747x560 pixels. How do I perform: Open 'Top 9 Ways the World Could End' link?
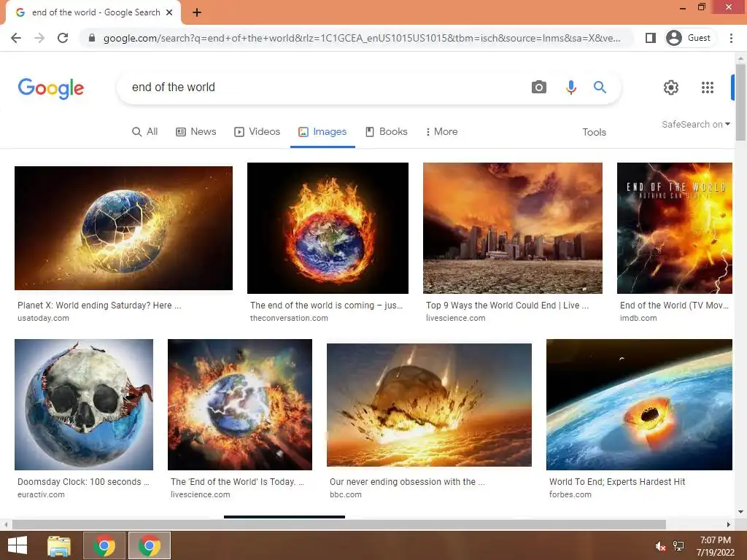coord(508,306)
